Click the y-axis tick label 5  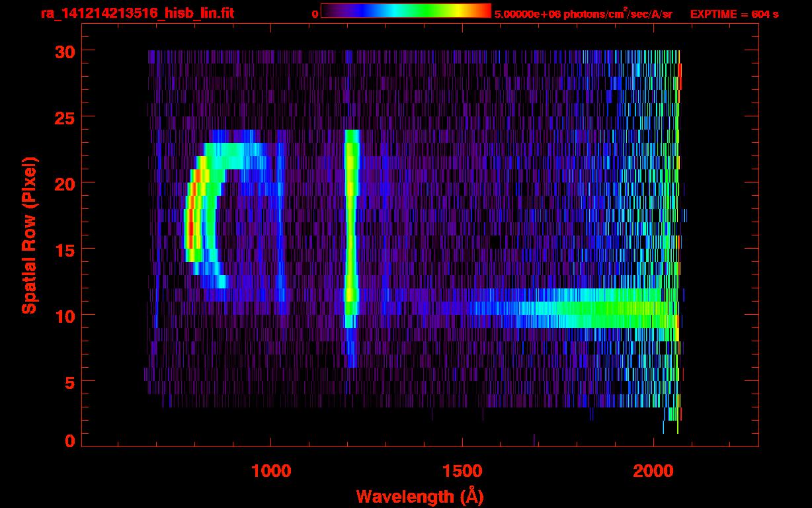point(70,382)
